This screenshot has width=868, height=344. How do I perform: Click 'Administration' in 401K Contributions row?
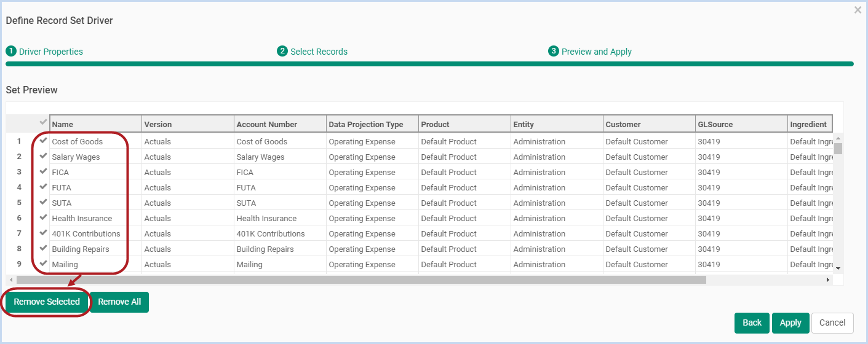(539, 233)
